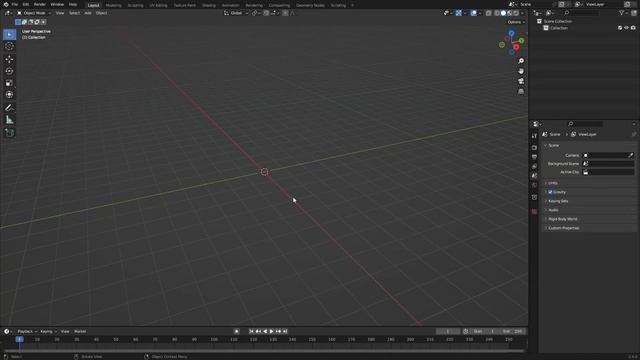The height and width of the screenshot is (360, 640).
Task: Expand the Units panel
Action: pos(590,183)
